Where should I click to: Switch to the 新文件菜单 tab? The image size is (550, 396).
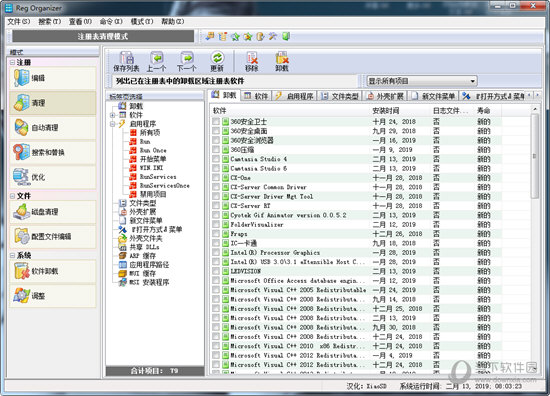(x=434, y=96)
